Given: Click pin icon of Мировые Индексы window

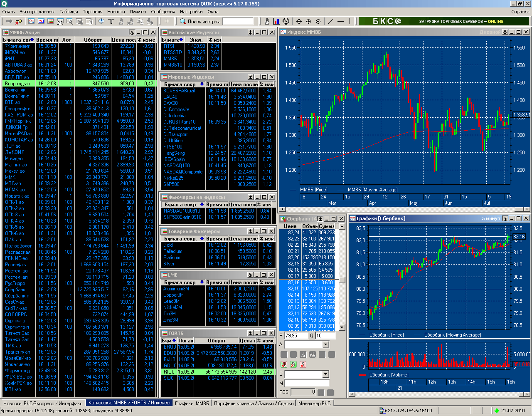Looking at the screenshot, I should coord(251,77).
